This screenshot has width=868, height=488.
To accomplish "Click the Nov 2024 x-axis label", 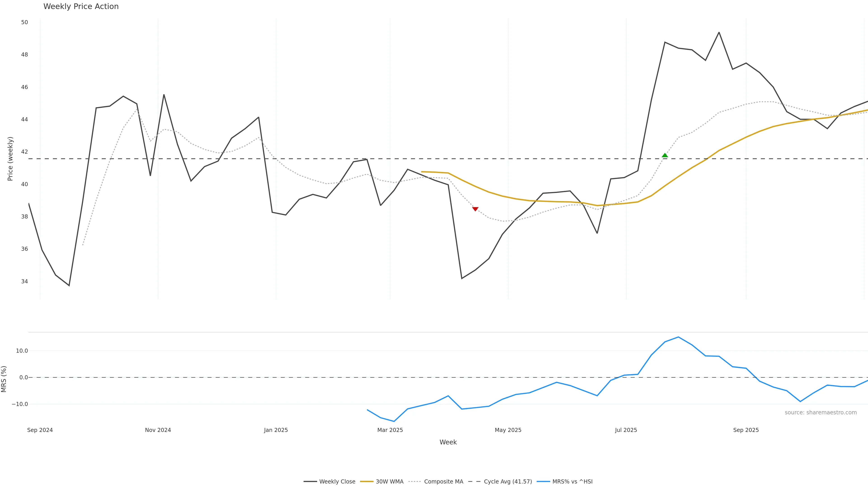I will (158, 430).
